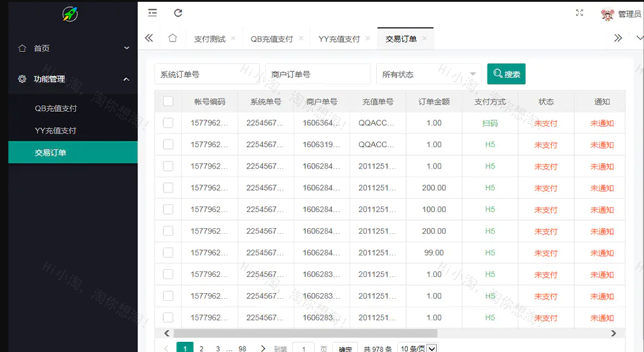Click the refresh page icon
644x352 pixels.
pyautogui.click(x=178, y=13)
